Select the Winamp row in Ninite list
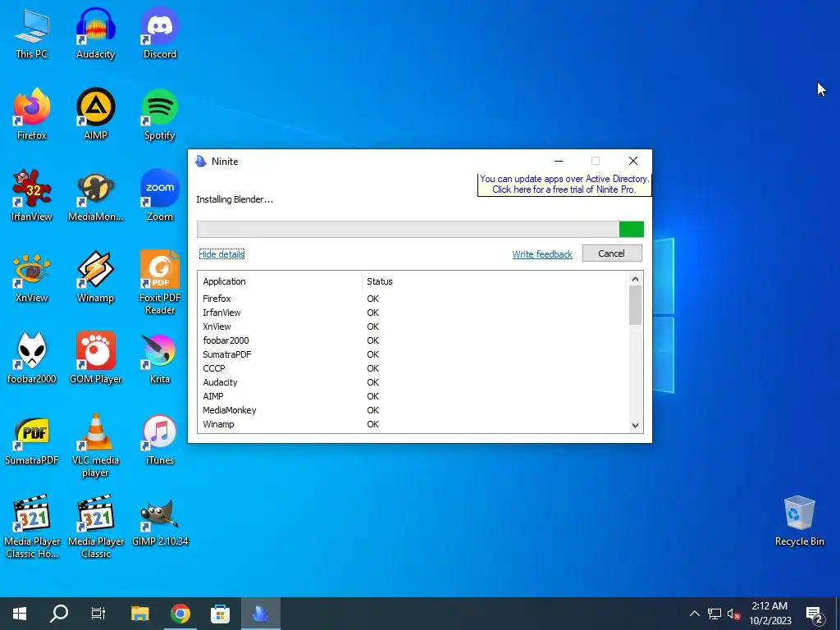 413,424
